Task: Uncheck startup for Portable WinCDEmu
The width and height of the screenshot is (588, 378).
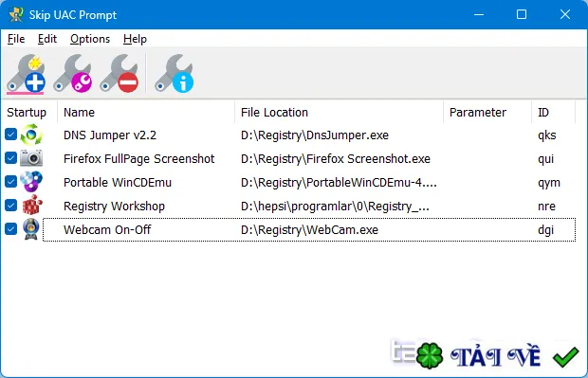Action: click(x=10, y=182)
